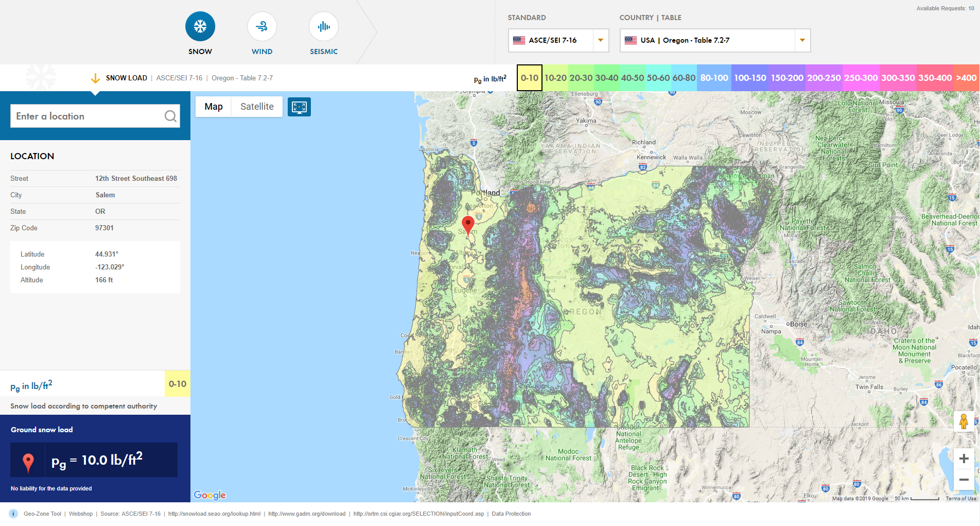Select the 80-100 legend swatch

714,78
